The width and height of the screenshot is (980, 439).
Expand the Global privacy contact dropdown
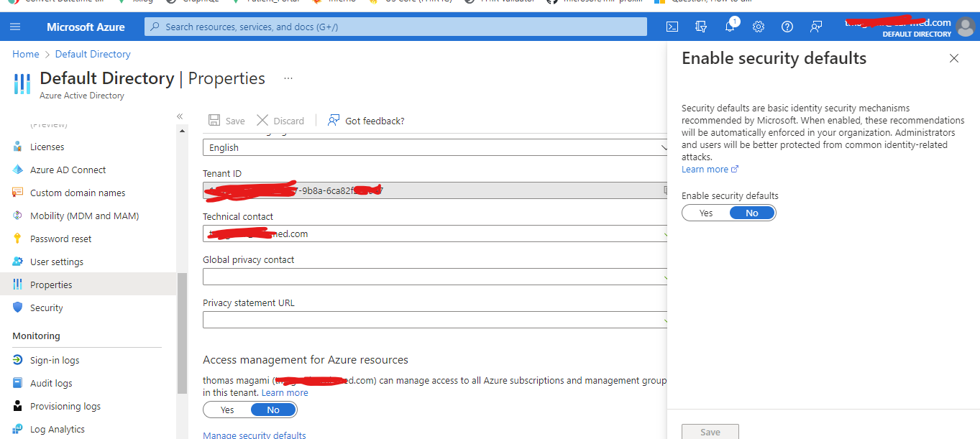(665, 277)
